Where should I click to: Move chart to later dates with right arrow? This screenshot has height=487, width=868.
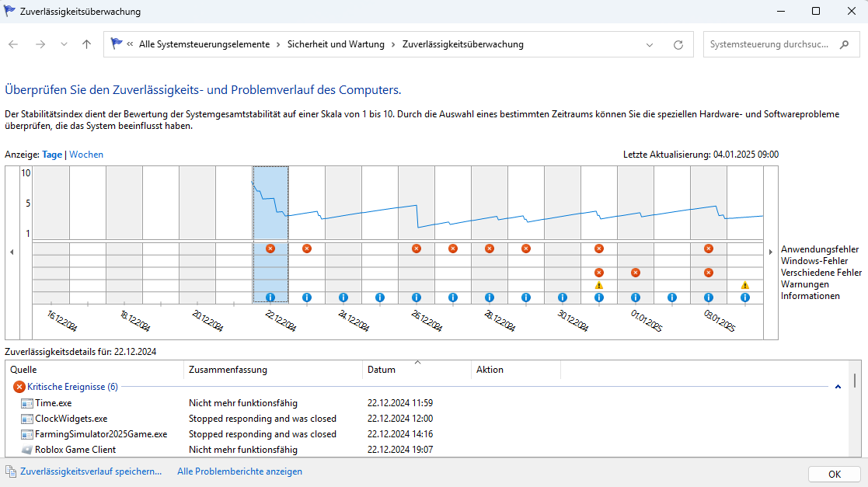click(x=771, y=252)
